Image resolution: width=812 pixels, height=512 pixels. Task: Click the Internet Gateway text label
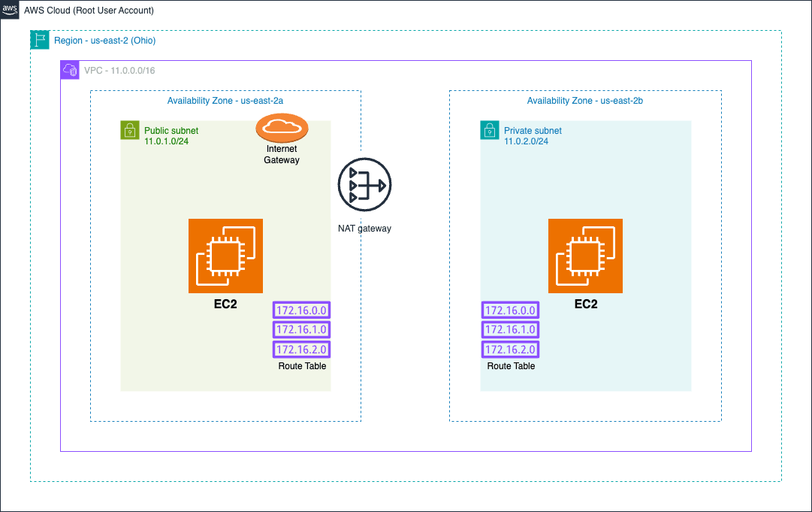click(282, 154)
